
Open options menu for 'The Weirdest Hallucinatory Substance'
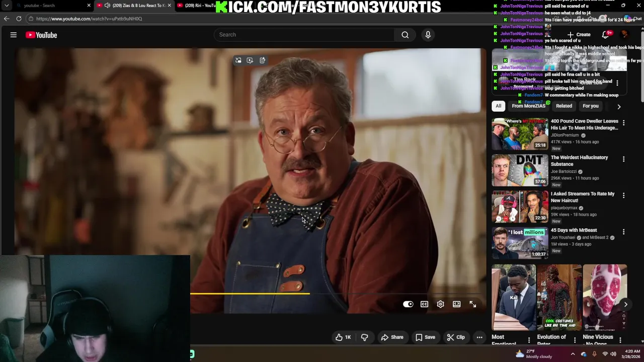[623, 159]
